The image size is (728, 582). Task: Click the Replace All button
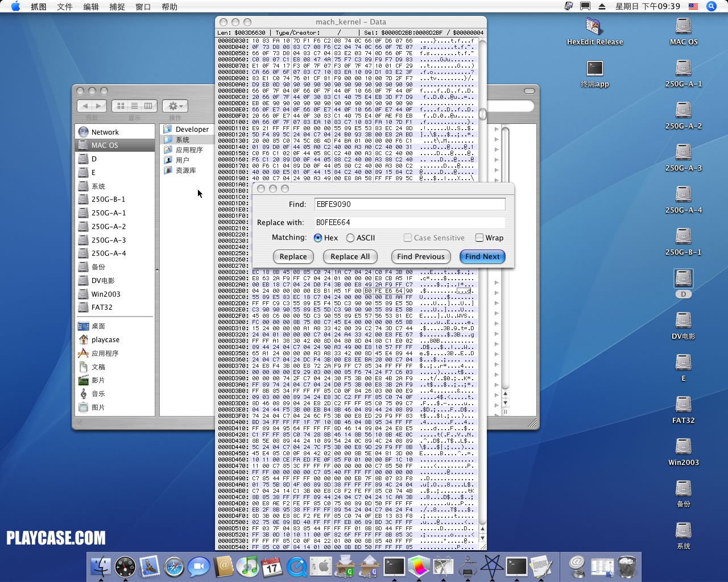(350, 257)
